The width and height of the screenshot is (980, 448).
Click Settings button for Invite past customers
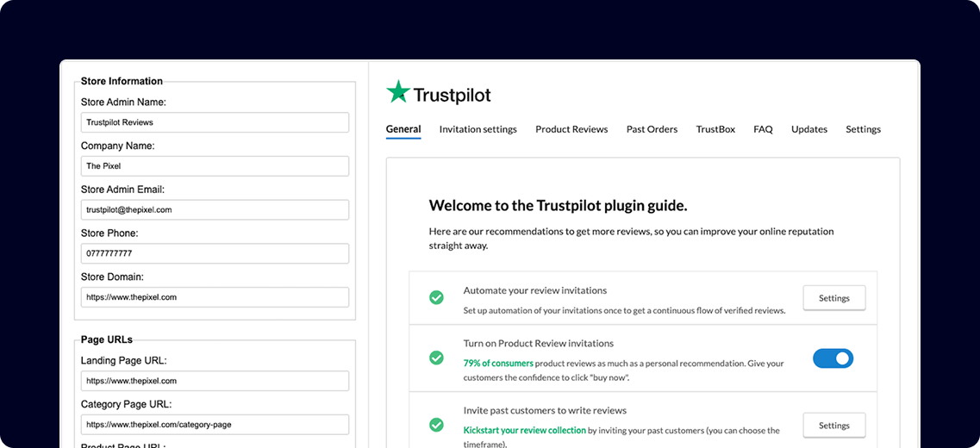(834, 426)
